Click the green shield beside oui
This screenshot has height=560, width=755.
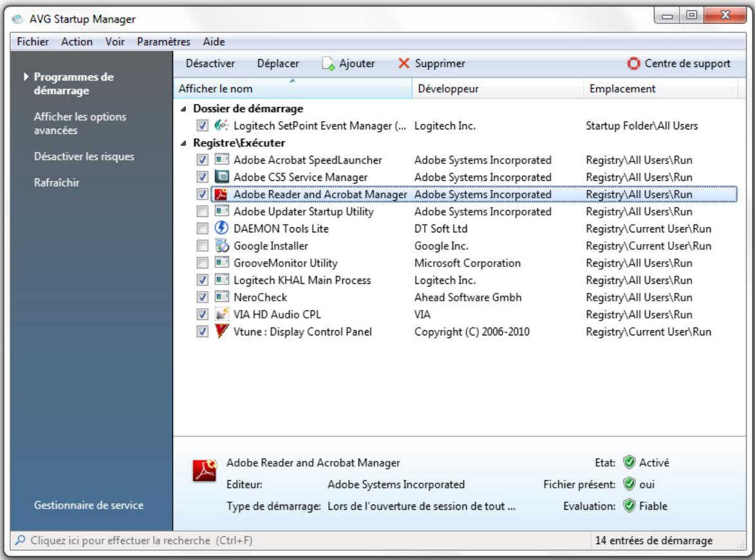[x=629, y=484]
